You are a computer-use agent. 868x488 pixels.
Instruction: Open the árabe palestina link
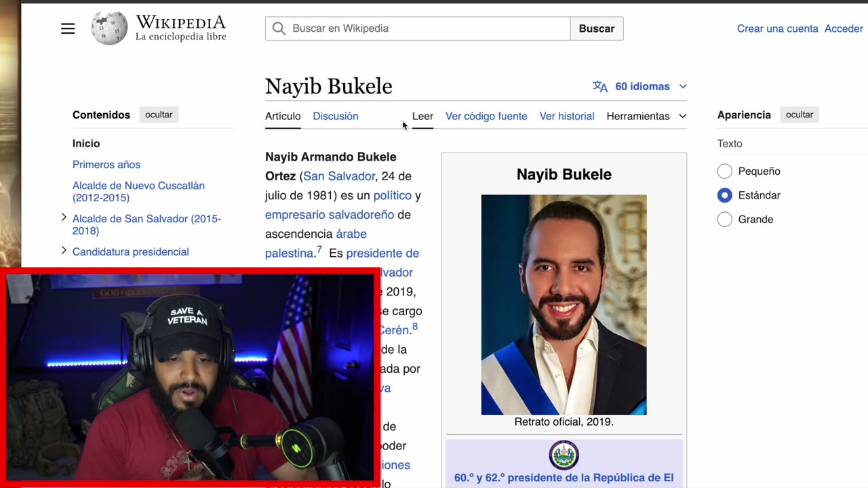click(x=316, y=243)
